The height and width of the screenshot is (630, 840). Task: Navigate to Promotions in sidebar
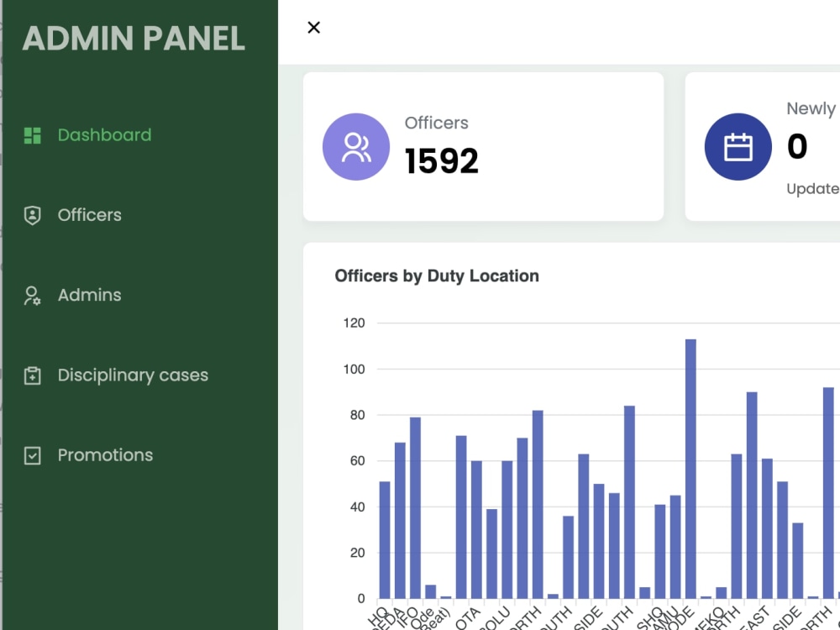tap(106, 455)
